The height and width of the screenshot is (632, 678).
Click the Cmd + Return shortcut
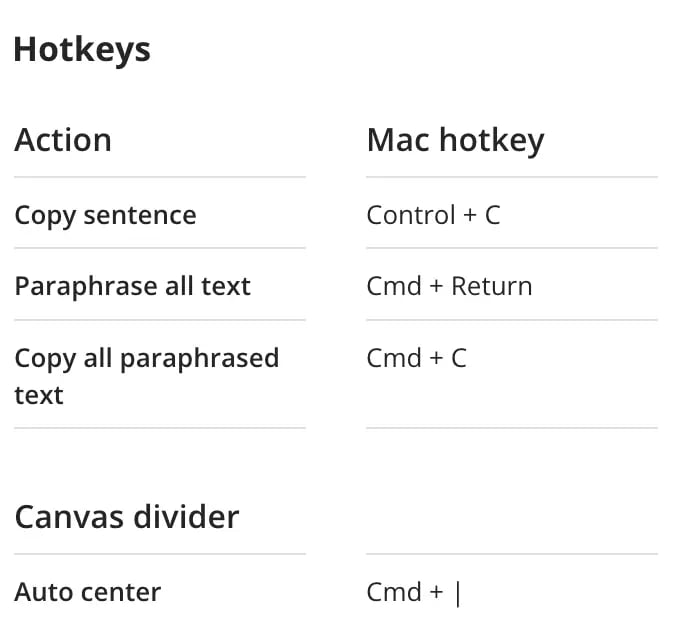[449, 286]
